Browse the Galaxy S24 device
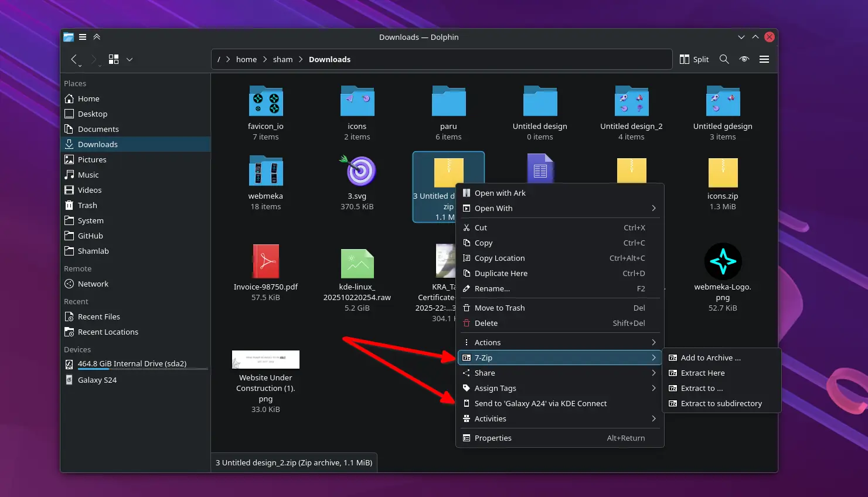 (x=97, y=380)
